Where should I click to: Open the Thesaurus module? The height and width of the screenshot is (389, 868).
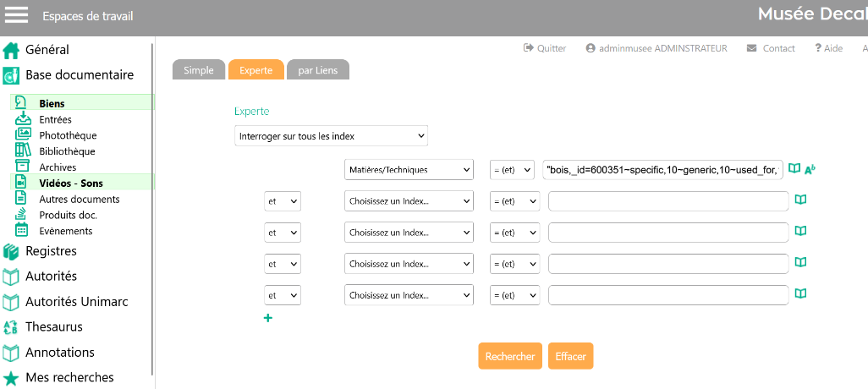point(53,326)
